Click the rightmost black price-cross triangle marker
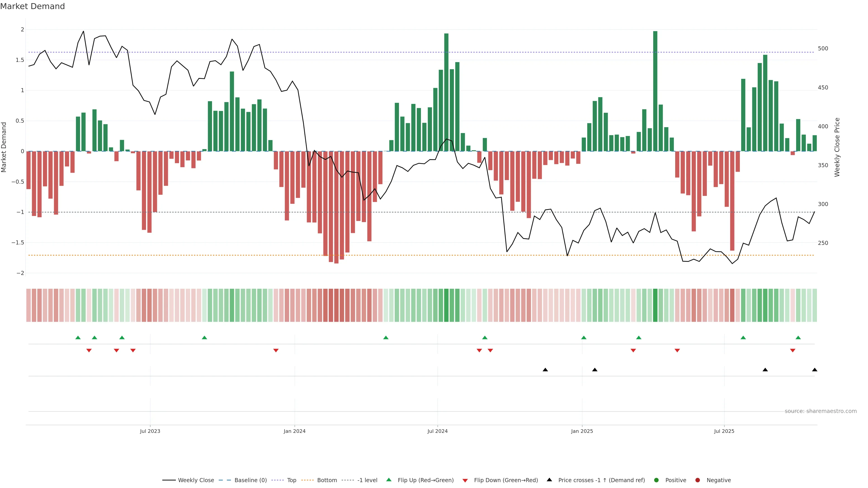Viewport: 868px width, 488px height. click(x=814, y=370)
